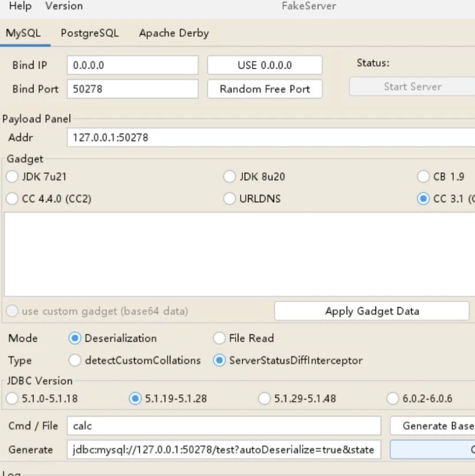Viewport: 475px width, 476px height.
Task: Click the Generate Base button
Action: click(x=432, y=426)
